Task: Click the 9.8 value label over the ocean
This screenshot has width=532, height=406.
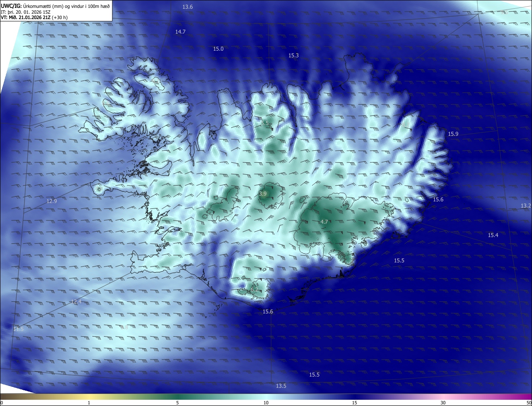Action: coord(124,328)
